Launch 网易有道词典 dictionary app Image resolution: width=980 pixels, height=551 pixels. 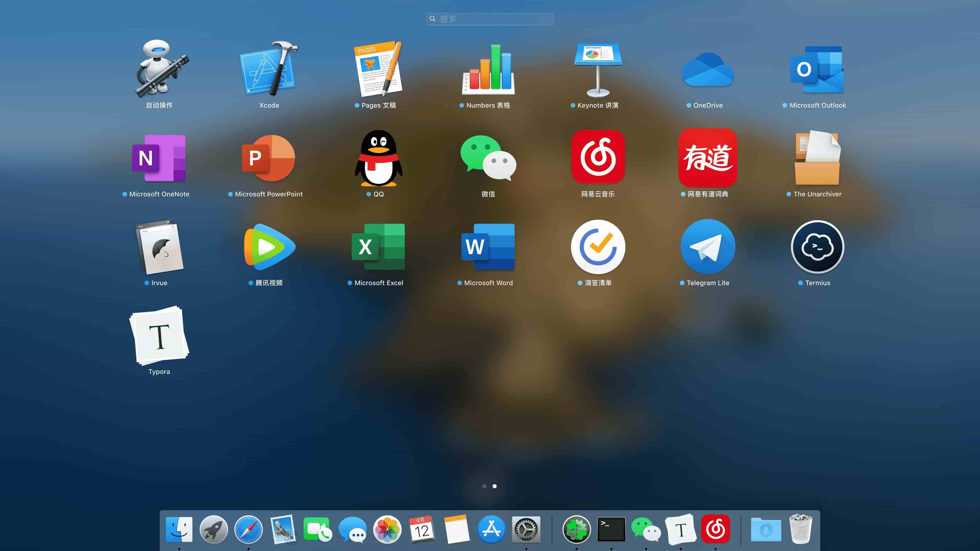[708, 157]
